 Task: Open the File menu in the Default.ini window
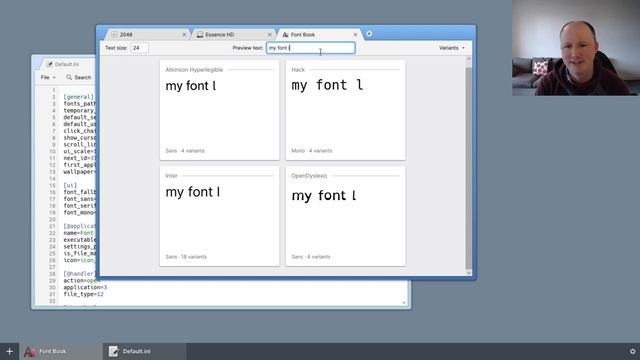pyautogui.click(x=48, y=77)
